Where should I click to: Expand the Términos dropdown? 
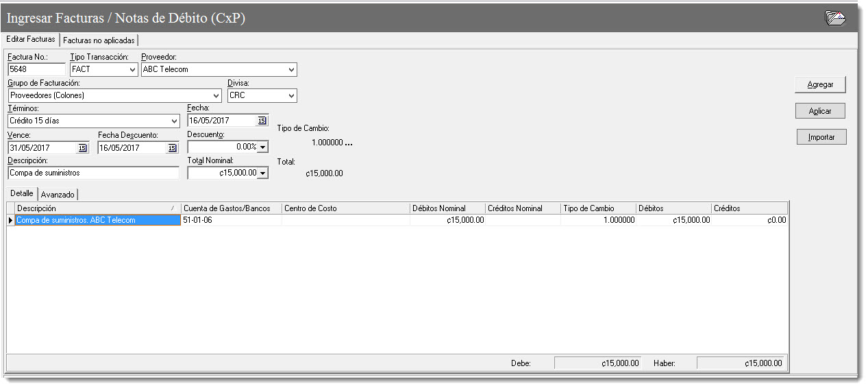[173, 121]
